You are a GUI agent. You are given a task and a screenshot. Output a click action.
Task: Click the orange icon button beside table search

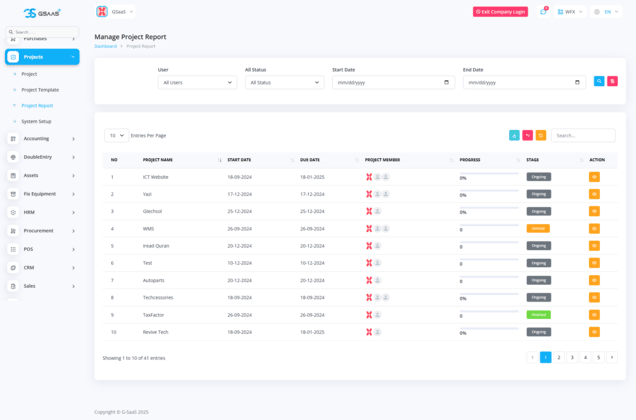(541, 135)
